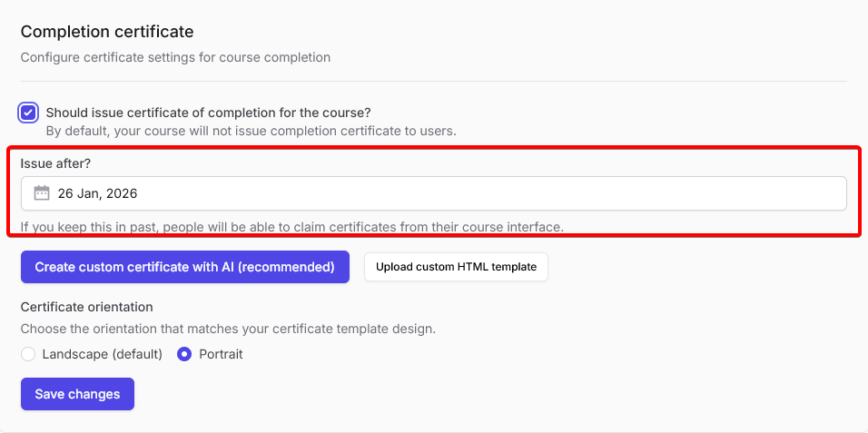Image resolution: width=868 pixels, height=433 pixels.
Task: Click the 'Landscape (default)' option text
Action: [x=103, y=354]
